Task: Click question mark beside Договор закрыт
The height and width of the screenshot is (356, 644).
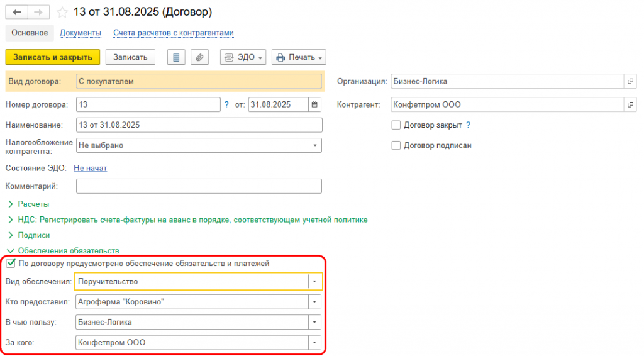Action: point(468,125)
